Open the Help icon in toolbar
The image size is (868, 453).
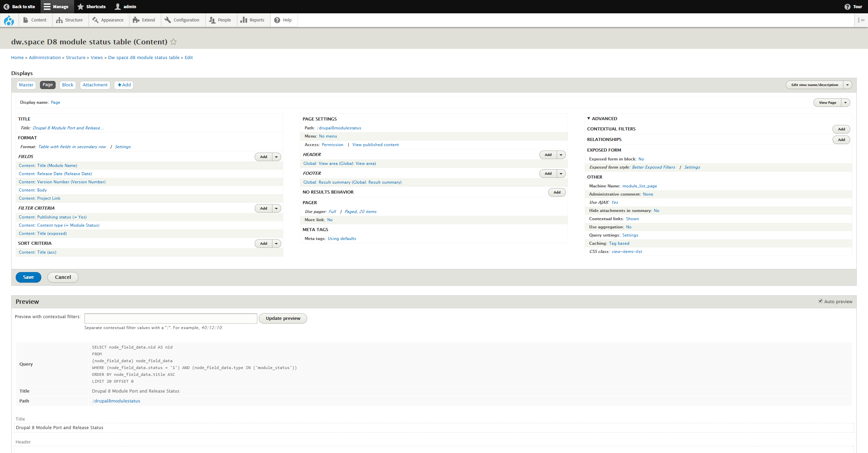point(277,20)
